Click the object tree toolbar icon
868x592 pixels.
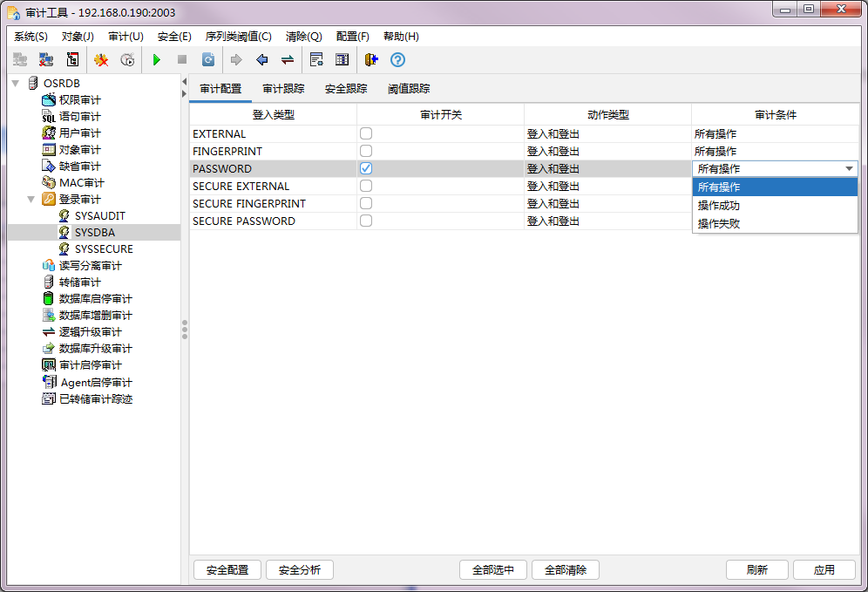pos(73,60)
